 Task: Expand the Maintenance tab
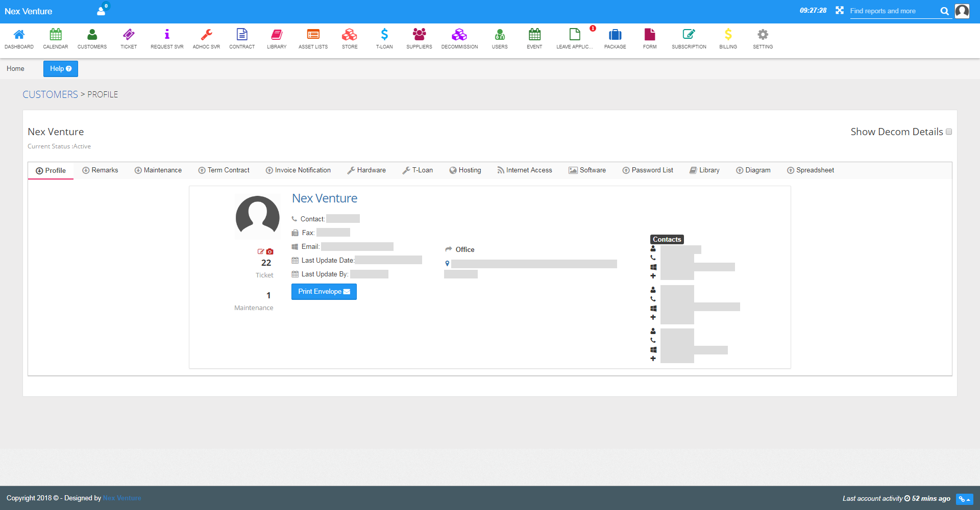(158, 170)
